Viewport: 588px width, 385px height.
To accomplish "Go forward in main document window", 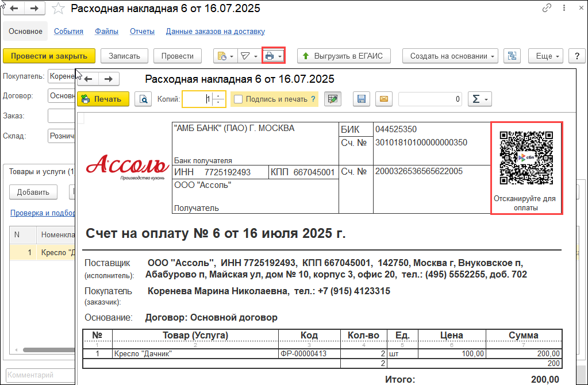I will click(x=34, y=8).
